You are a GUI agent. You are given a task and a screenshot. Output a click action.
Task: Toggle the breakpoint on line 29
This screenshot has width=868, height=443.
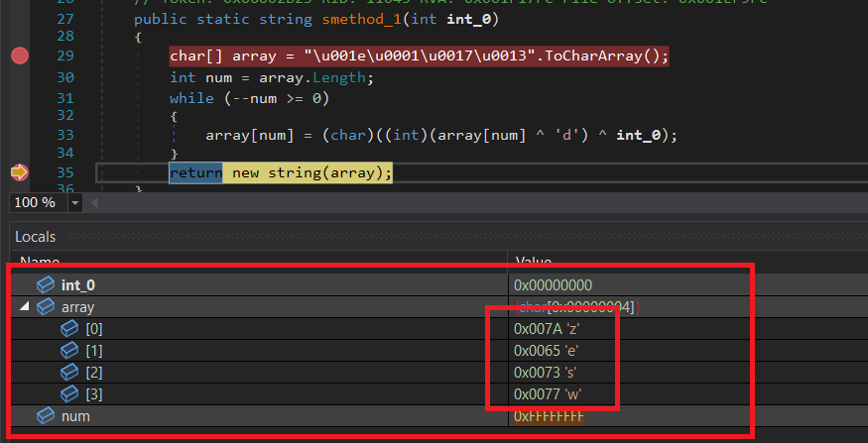pos(20,55)
